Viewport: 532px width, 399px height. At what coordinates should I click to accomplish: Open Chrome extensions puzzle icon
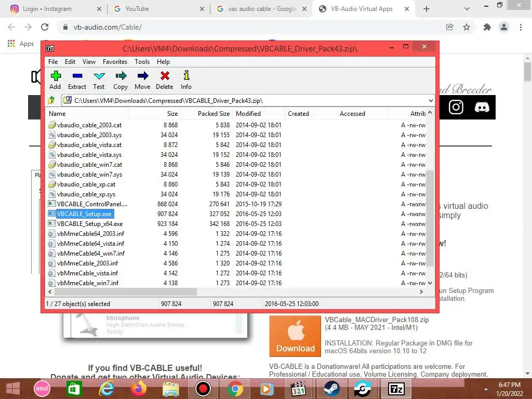(487, 27)
